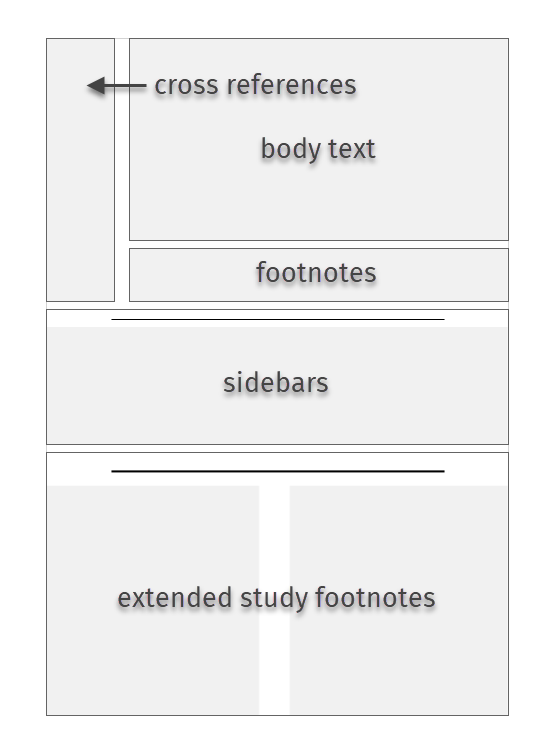Click the left-pointing arrow icon
The height and width of the screenshot is (739, 540).
[116, 86]
